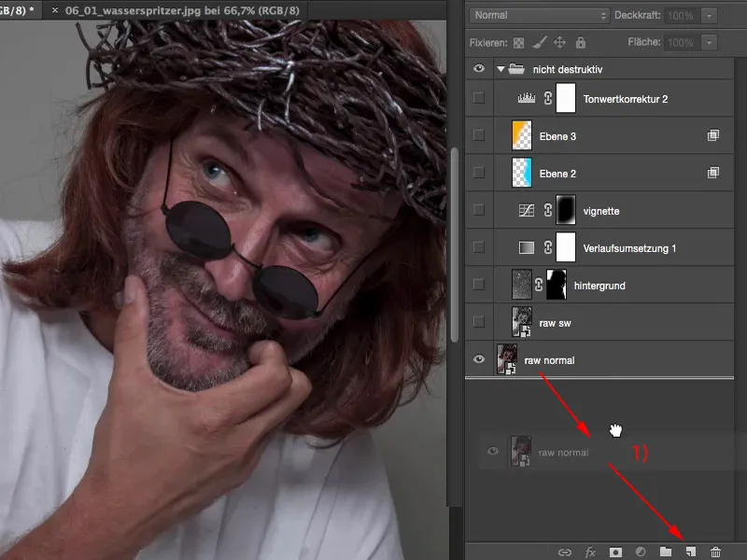Viewport: 747px width, 560px height.
Task: Show the Tonwertkorrektur 2 layer
Action: [x=479, y=98]
